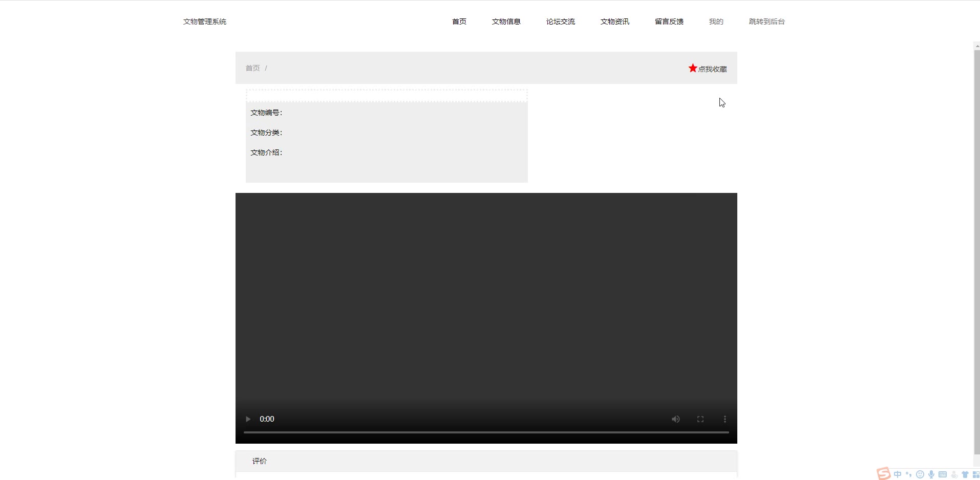980x480 pixels.
Task: Click the 文物介绍: label
Action: click(x=266, y=152)
